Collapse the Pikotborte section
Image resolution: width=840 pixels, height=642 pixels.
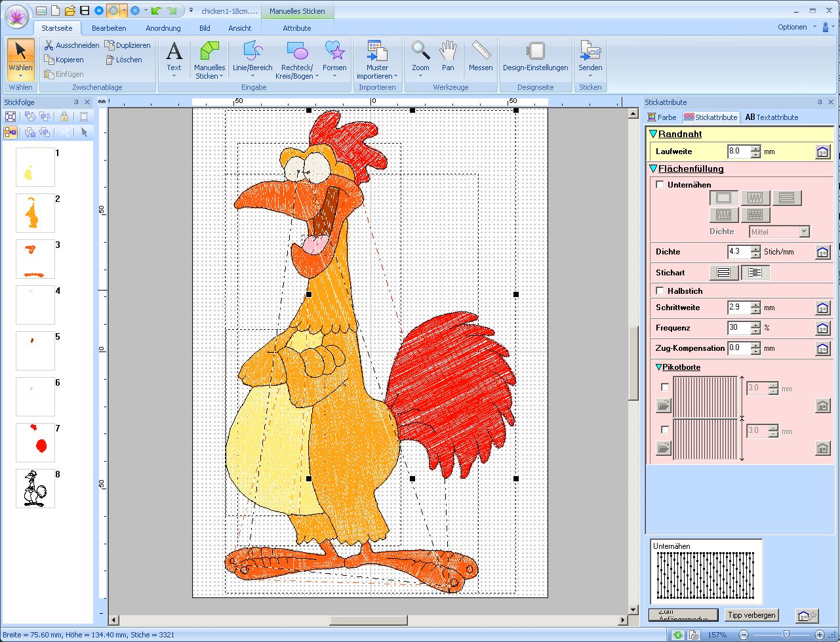click(x=658, y=367)
